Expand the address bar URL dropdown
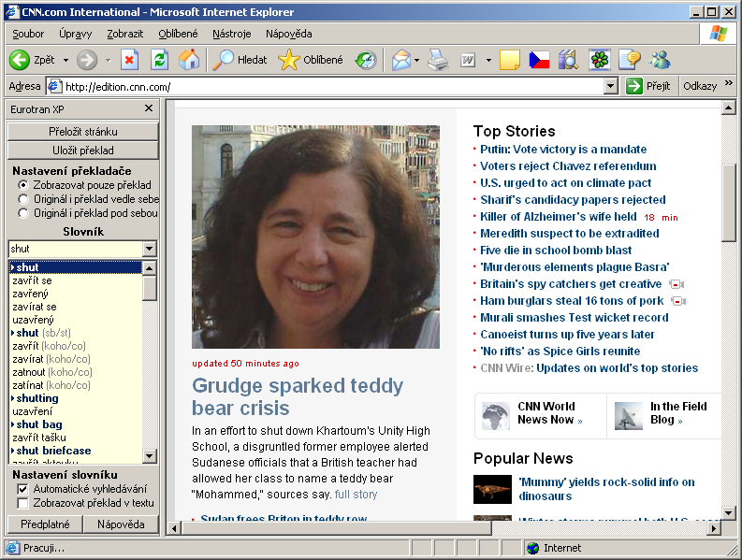The image size is (742, 560). coord(611,86)
